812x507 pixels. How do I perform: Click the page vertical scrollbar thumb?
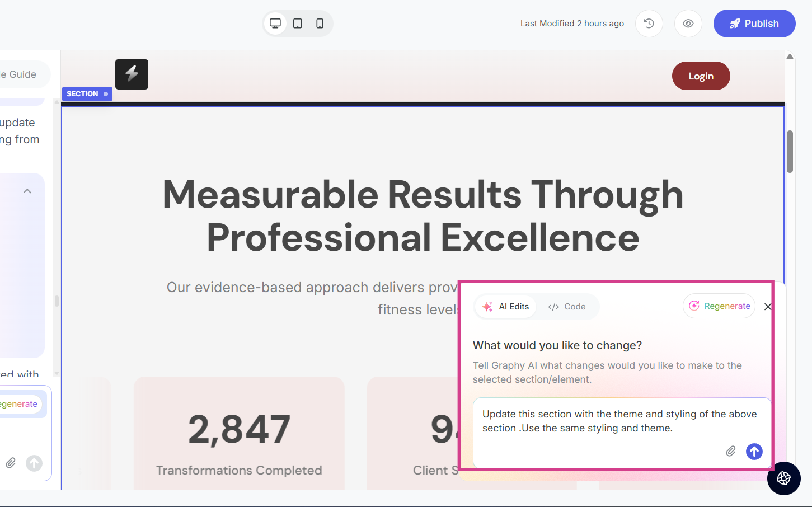[790, 152]
